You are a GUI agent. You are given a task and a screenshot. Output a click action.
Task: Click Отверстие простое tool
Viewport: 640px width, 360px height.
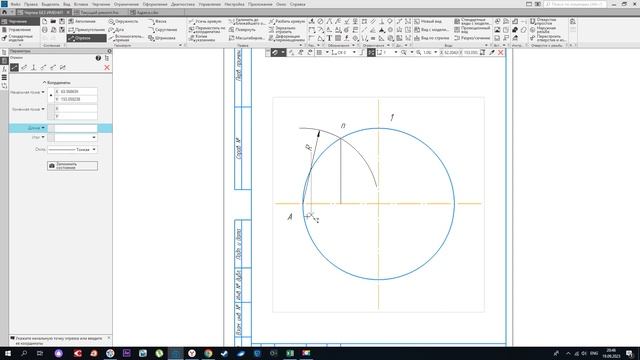pos(543,21)
